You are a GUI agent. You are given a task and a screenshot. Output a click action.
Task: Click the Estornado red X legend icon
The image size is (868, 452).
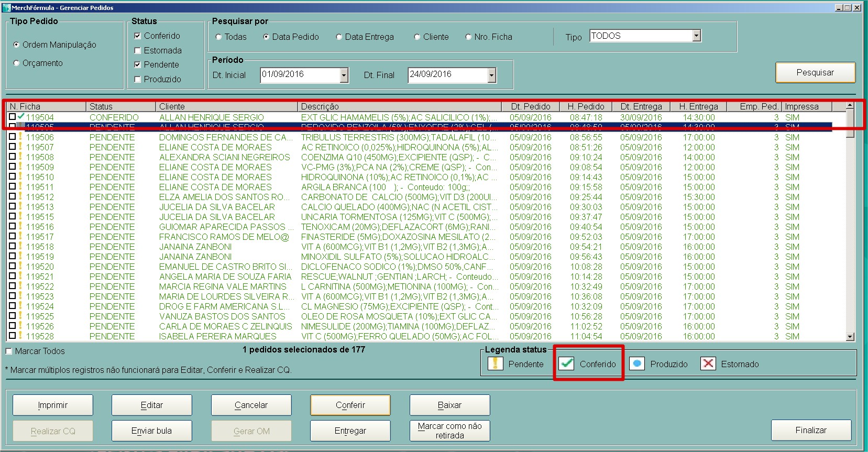tap(708, 363)
